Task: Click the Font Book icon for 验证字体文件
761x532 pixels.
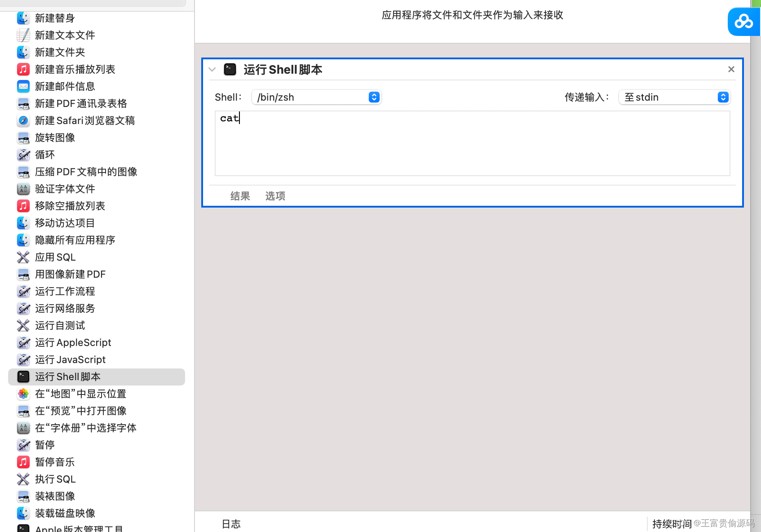Action: 23,189
